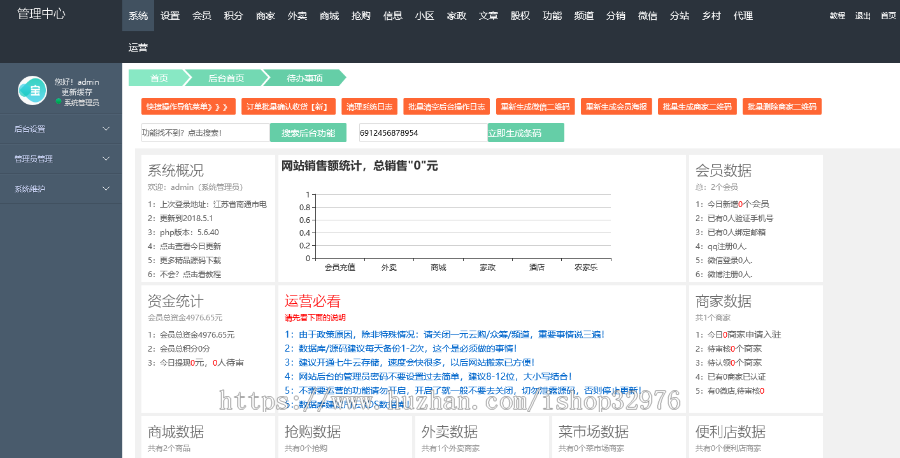Open the 快捷操作导航菜单 button

(188, 106)
